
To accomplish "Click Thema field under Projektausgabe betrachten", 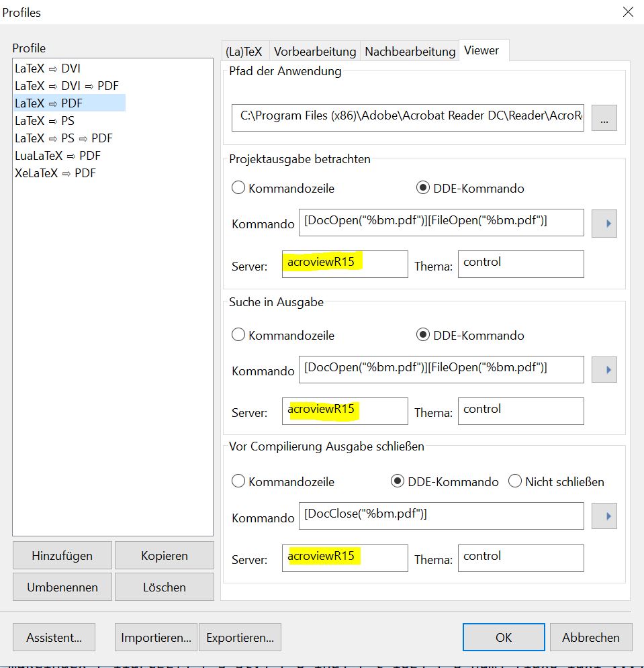I will click(x=521, y=264).
